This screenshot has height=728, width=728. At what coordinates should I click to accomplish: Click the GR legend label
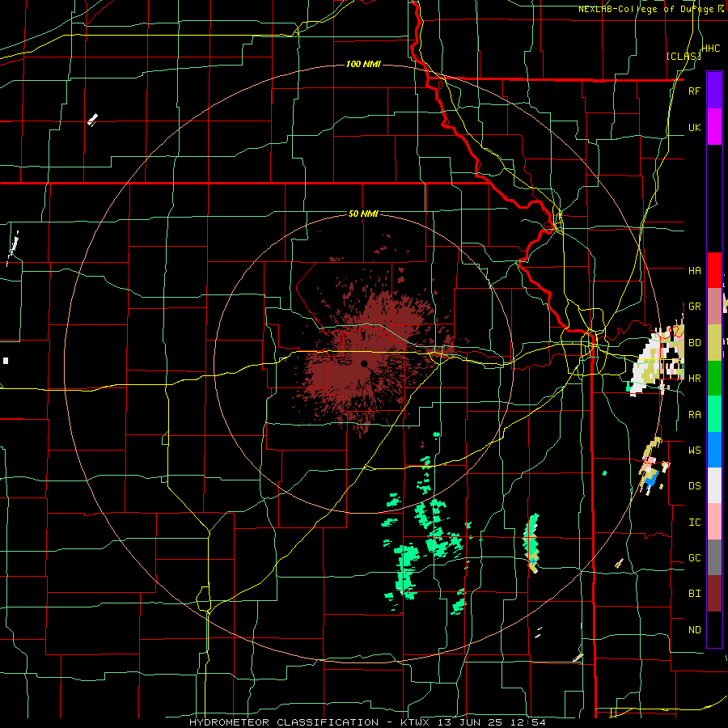point(694,307)
